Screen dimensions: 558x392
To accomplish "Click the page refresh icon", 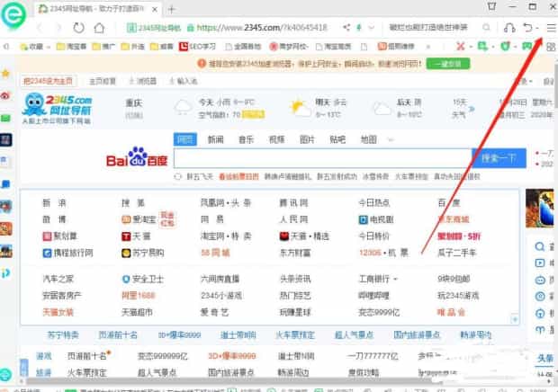I will 78,27.
